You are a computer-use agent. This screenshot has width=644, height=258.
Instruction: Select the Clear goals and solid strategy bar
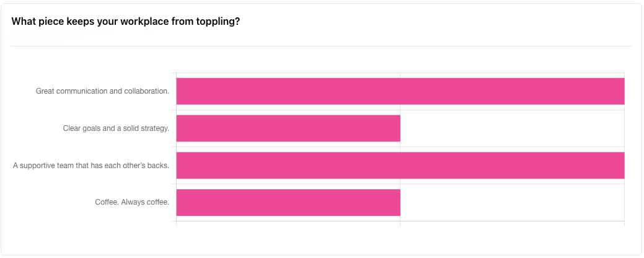[x=288, y=128]
